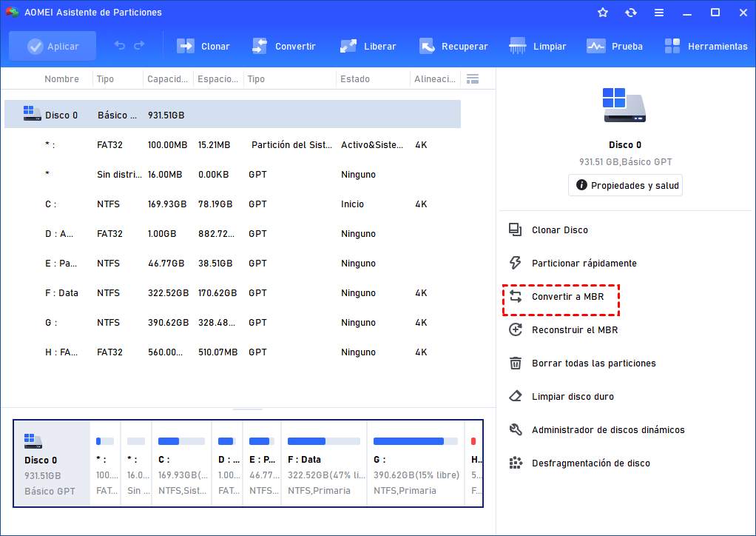
Task: Select the C: NTFS partition row
Action: click(x=232, y=204)
